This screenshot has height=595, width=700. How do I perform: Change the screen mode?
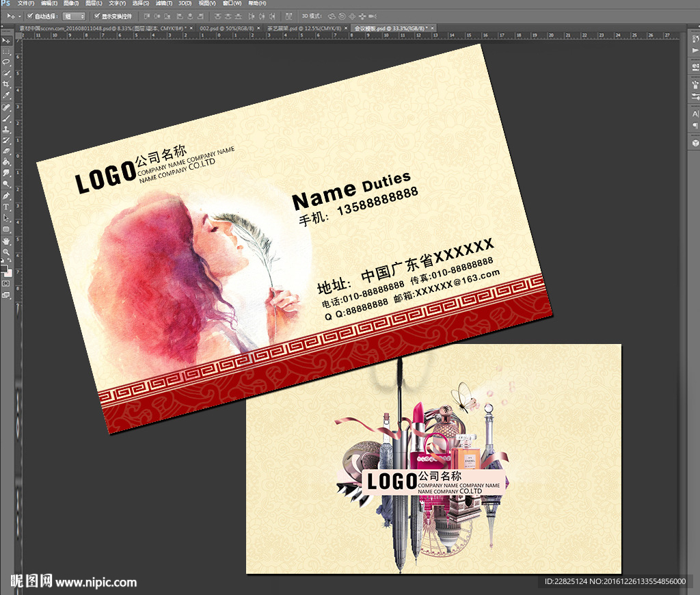coord(5,295)
